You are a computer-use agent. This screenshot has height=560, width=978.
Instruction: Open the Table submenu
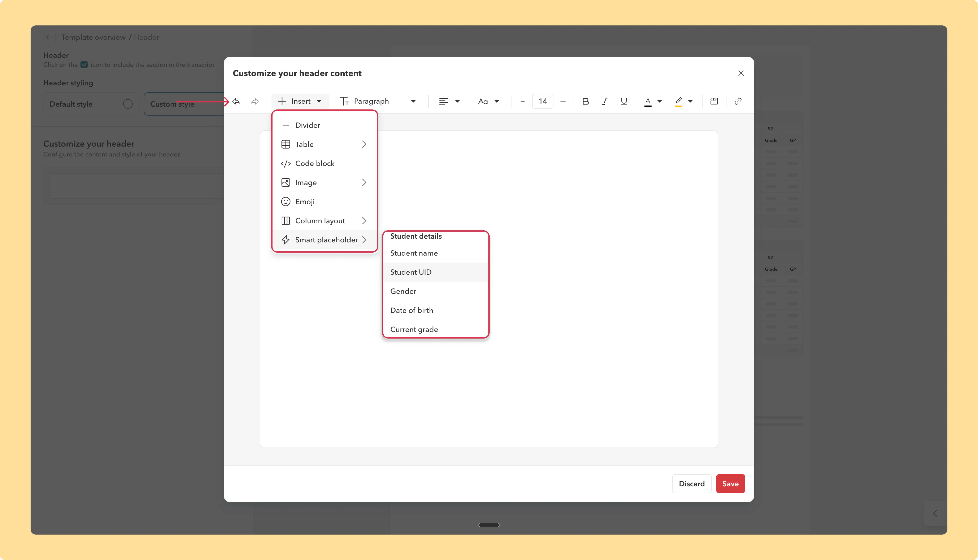tap(325, 144)
